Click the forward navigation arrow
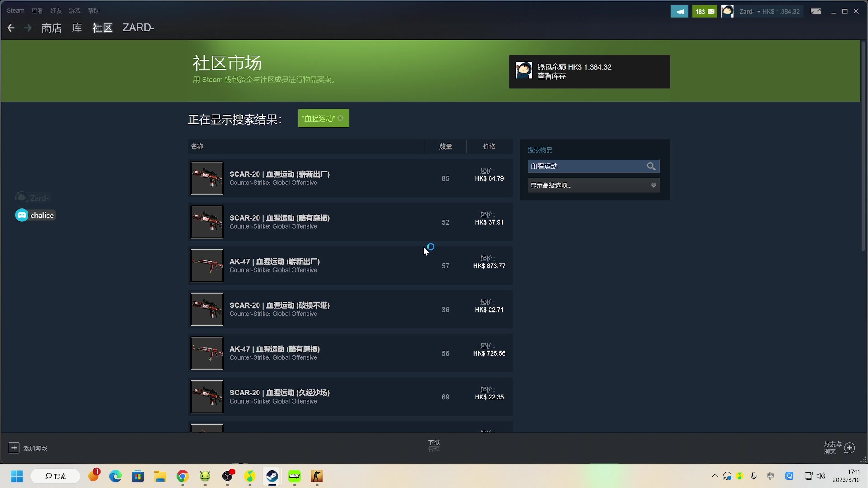868x488 pixels. tap(28, 28)
